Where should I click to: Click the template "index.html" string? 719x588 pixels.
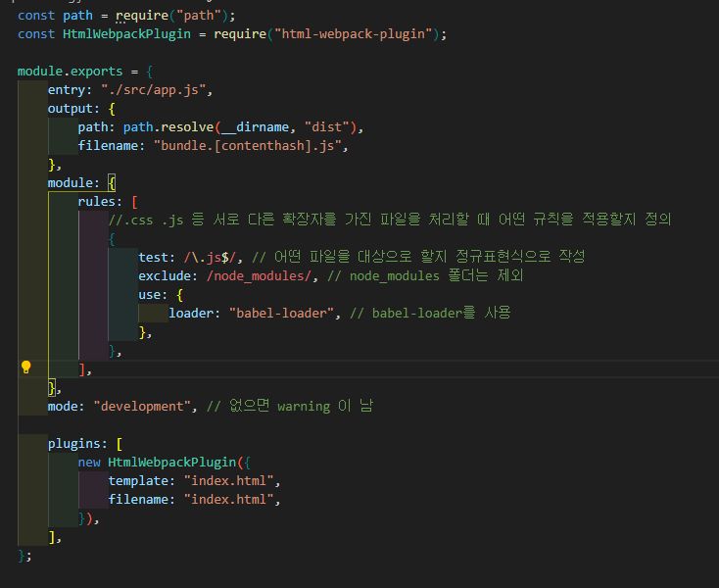(229, 480)
